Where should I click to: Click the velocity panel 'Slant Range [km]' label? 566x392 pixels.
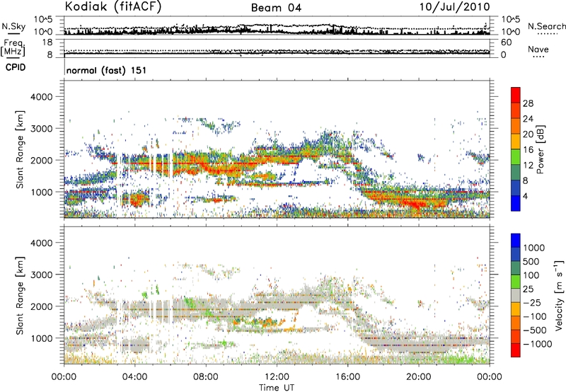point(20,296)
